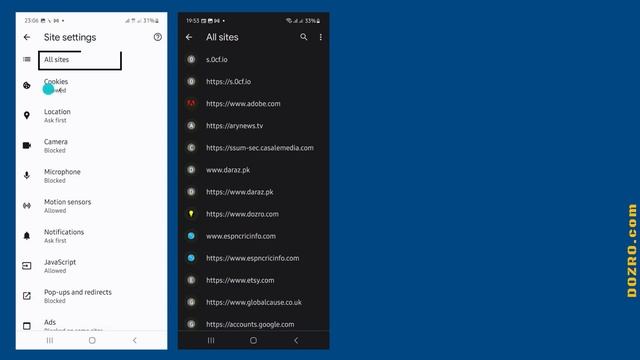Tap back nav button on All sites phone
640x360 pixels.
coord(296,340)
